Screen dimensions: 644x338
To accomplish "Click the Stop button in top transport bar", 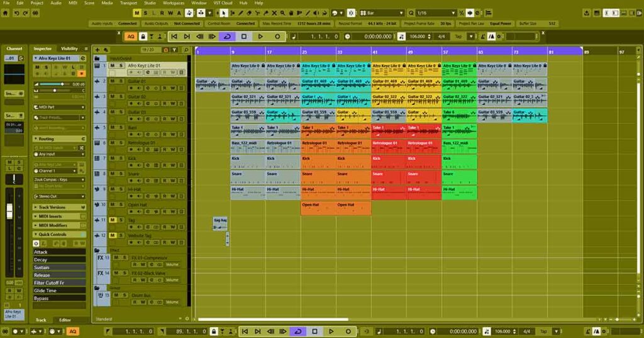I will coord(244,37).
